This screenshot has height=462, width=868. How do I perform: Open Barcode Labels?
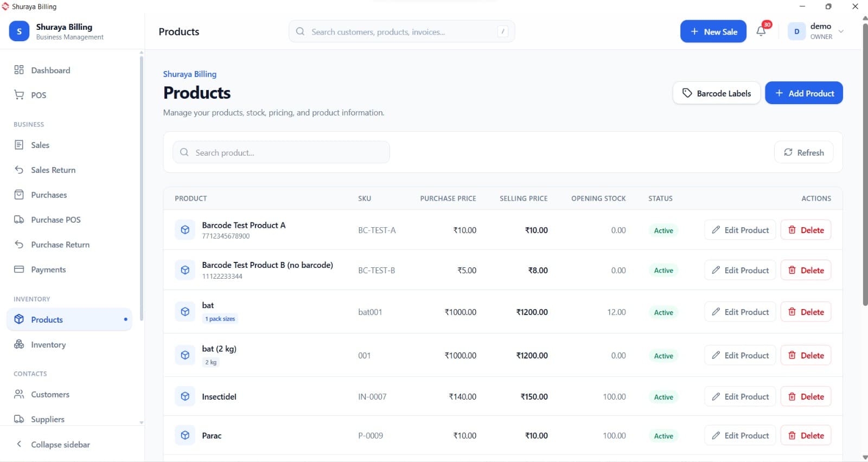(x=717, y=93)
